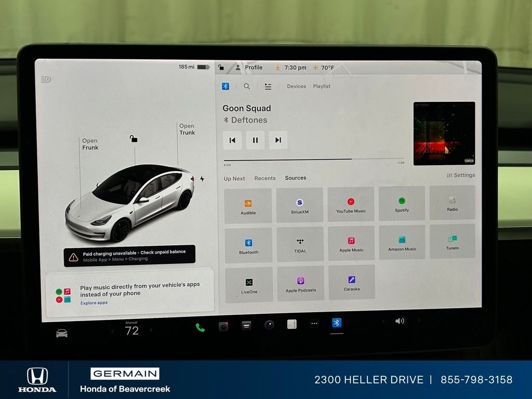Open the Apple Podcasts tile
This screenshot has height=399, width=532.
300,284
